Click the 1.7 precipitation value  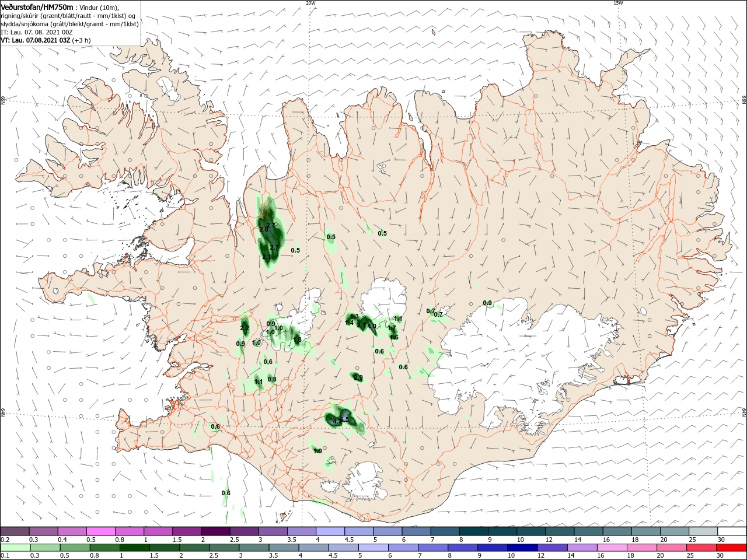pos(392,328)
